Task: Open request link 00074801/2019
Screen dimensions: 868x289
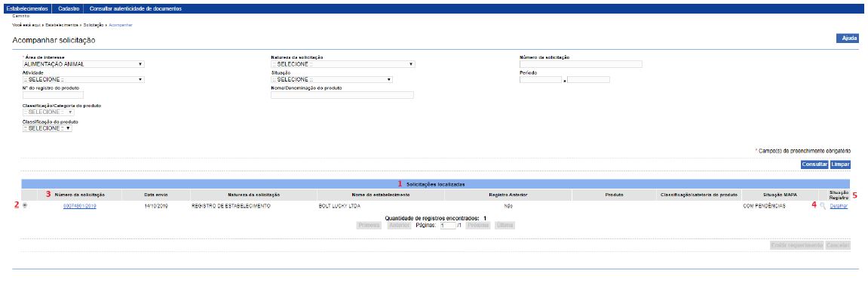Action: tap(80, 206)
